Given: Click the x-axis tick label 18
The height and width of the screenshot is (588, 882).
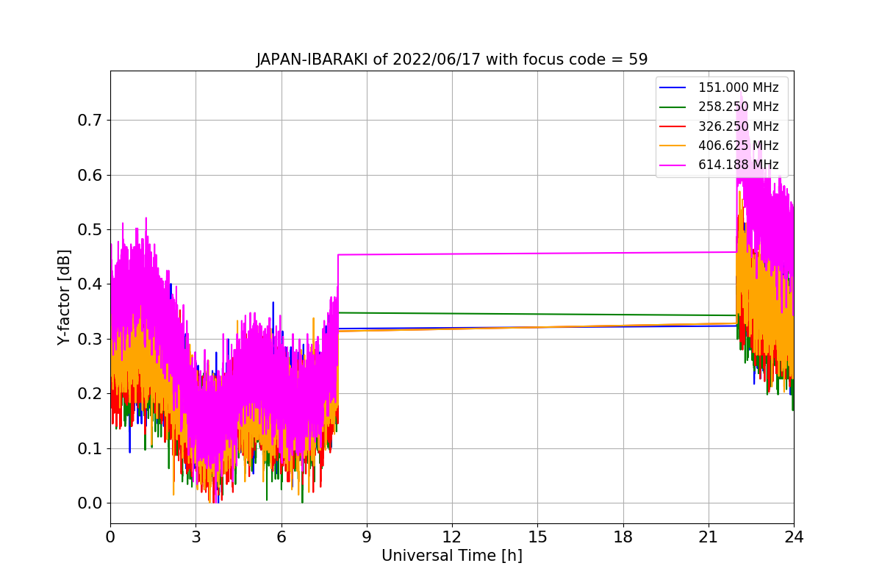Looking at the screenshot, I should coord(623,537).
